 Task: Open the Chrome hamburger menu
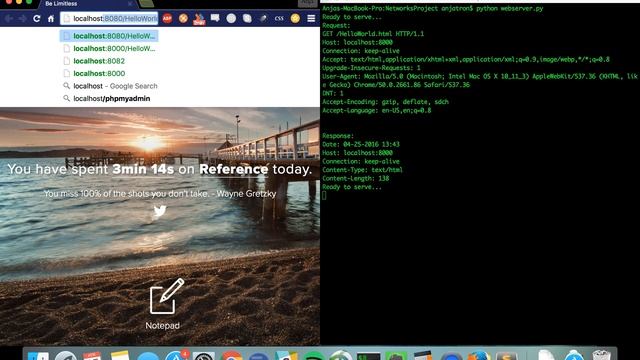click(311, 18)
